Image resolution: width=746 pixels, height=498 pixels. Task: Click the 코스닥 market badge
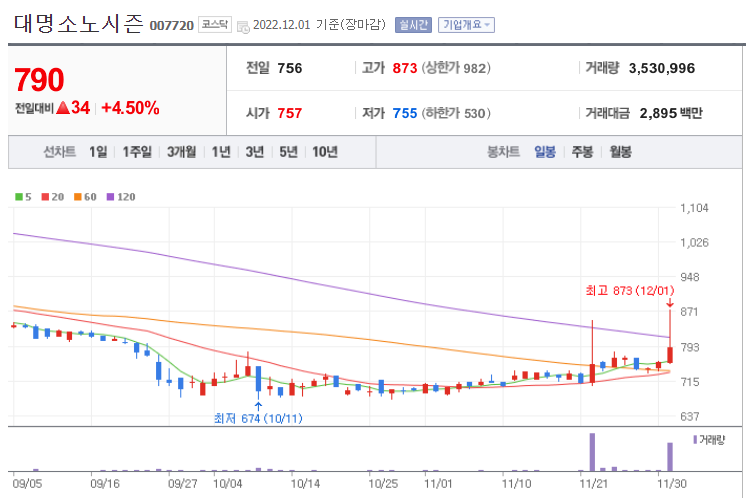point(215,25)
